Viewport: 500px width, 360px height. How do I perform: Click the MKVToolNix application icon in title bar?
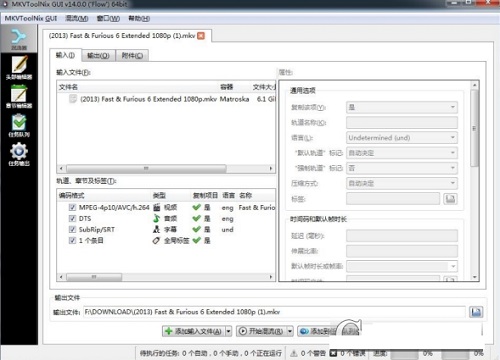5,4
